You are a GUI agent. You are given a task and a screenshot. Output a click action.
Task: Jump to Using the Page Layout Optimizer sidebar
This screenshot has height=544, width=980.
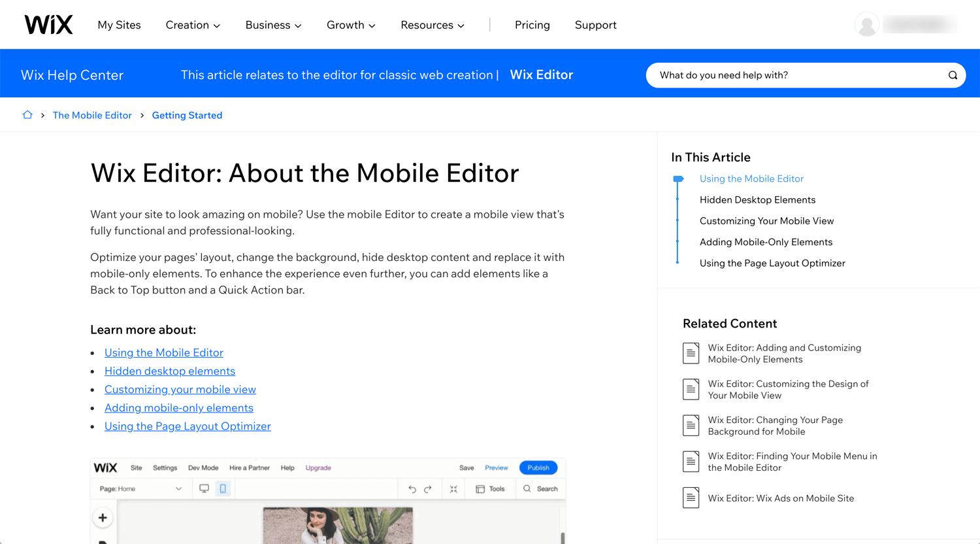(x=772, y=263)
